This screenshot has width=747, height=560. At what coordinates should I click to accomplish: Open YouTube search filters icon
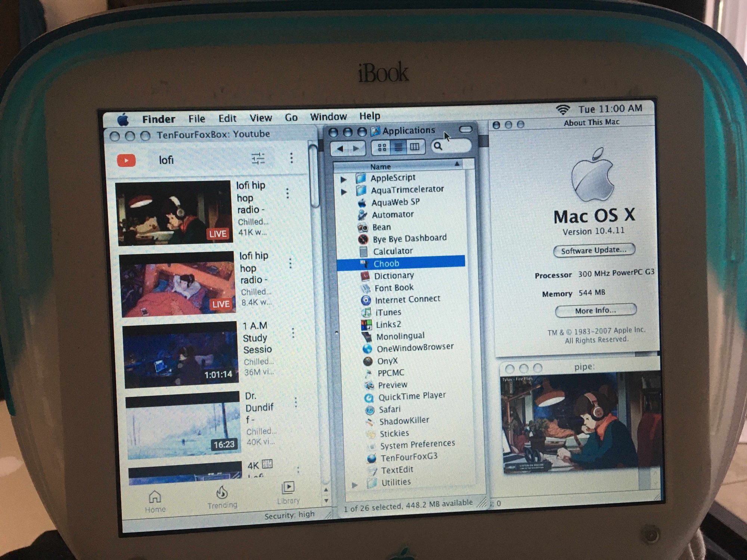tap(258, 158)
